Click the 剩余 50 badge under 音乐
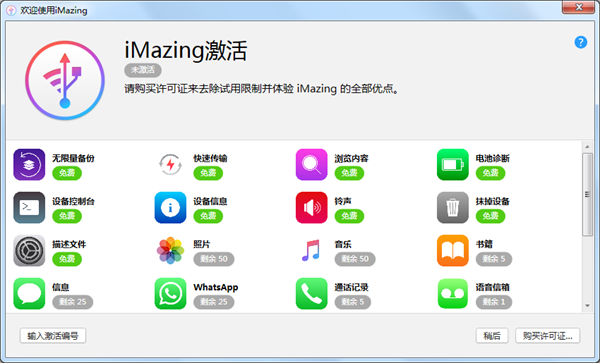The width and height of the screenshot is (600, 363). pyautogui.click(x=355, y=259)
